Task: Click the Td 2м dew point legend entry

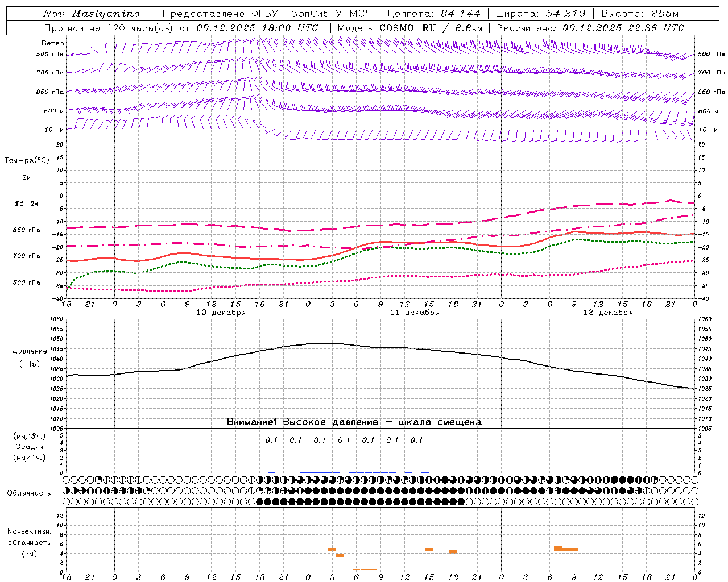Action: pos(27,203)
